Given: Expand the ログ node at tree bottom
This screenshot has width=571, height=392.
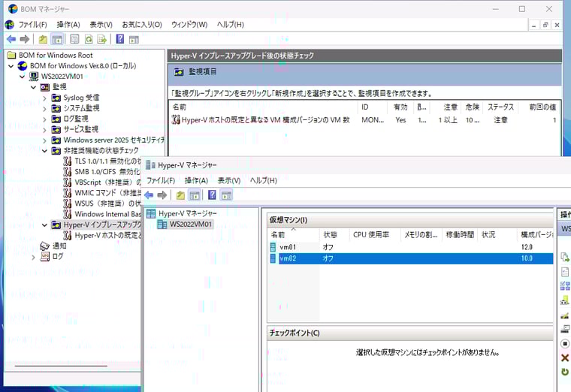Looking at the screenshot, I should tap(33, 257).
